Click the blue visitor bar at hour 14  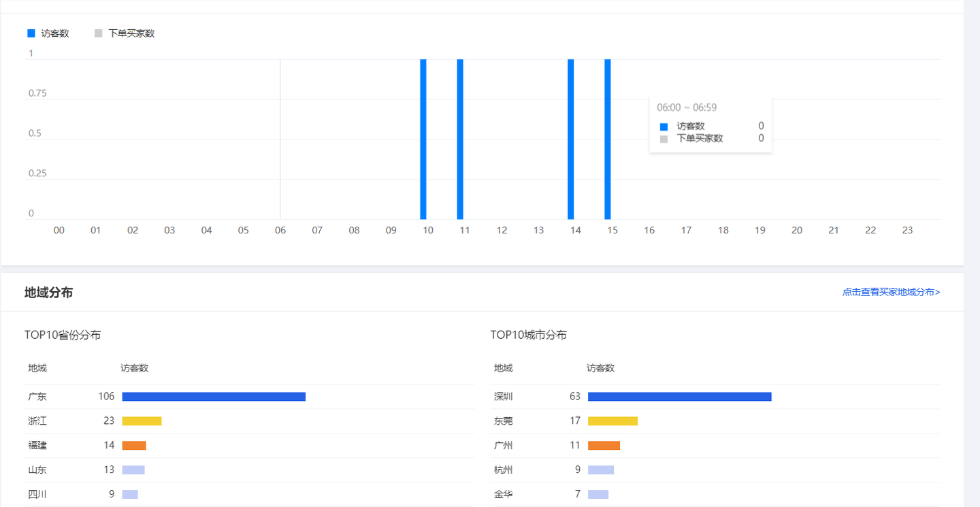571,139
